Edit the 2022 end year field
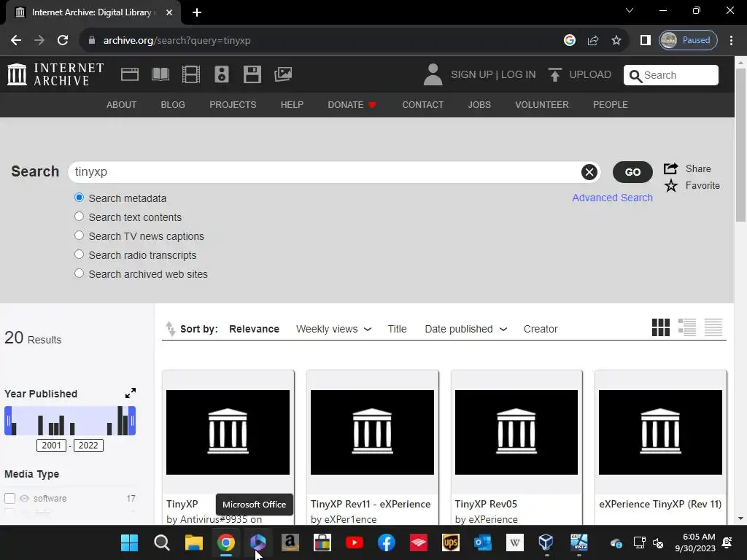 tap(88, 446)
